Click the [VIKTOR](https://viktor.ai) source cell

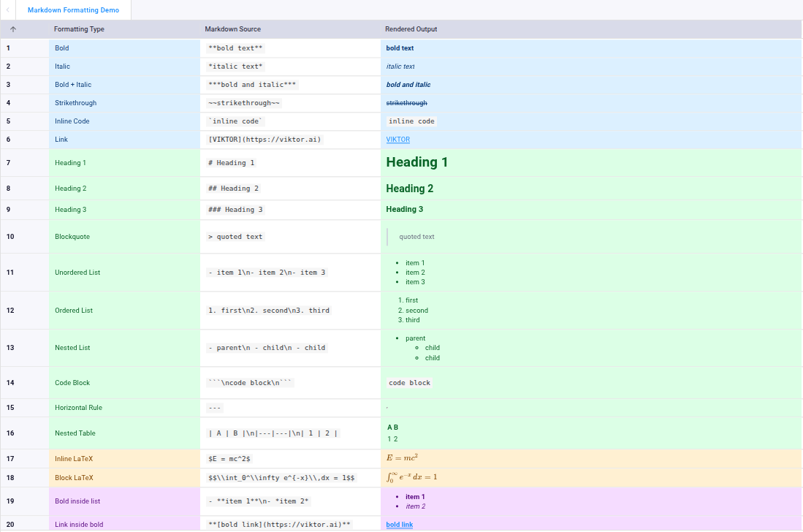click(x=290, y=140)
